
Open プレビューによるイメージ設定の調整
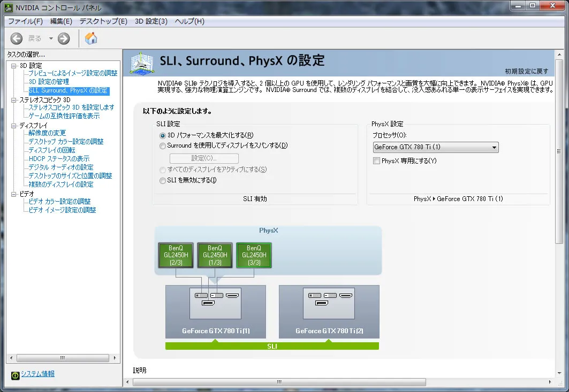(73, 73)
